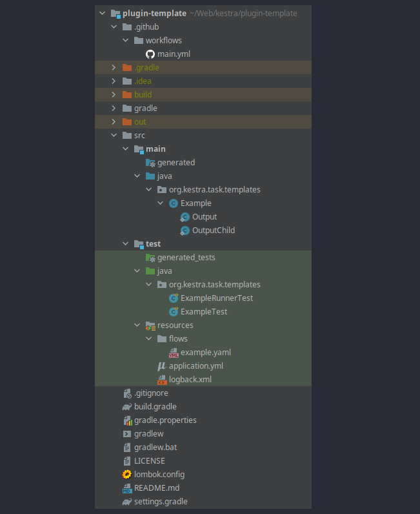
Task: Expand the .gradle folder
Action: click(114, 68)
